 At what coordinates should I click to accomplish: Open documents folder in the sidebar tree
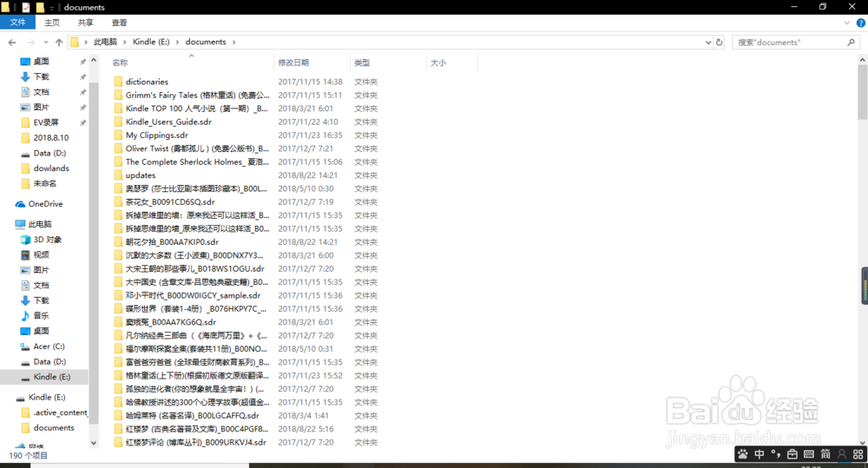click(53, 427)
